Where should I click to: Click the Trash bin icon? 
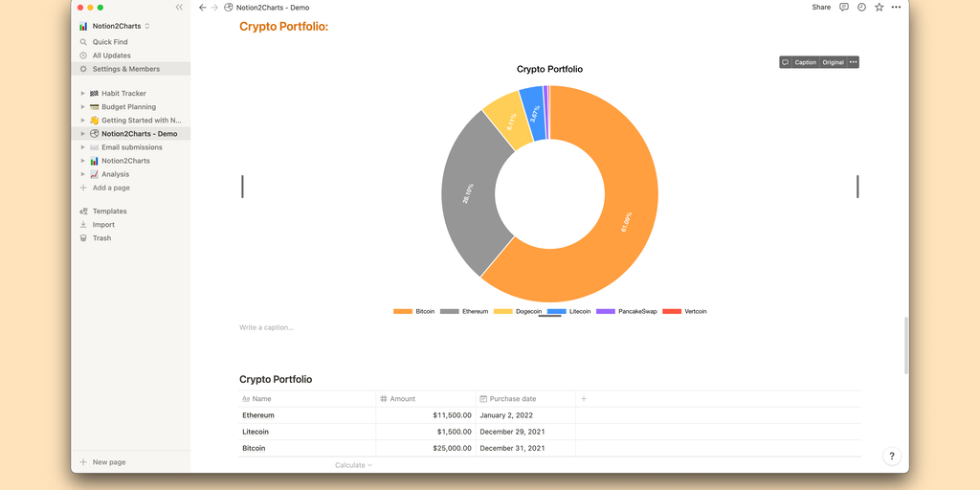pyautogui.click(x=83, y=238)
